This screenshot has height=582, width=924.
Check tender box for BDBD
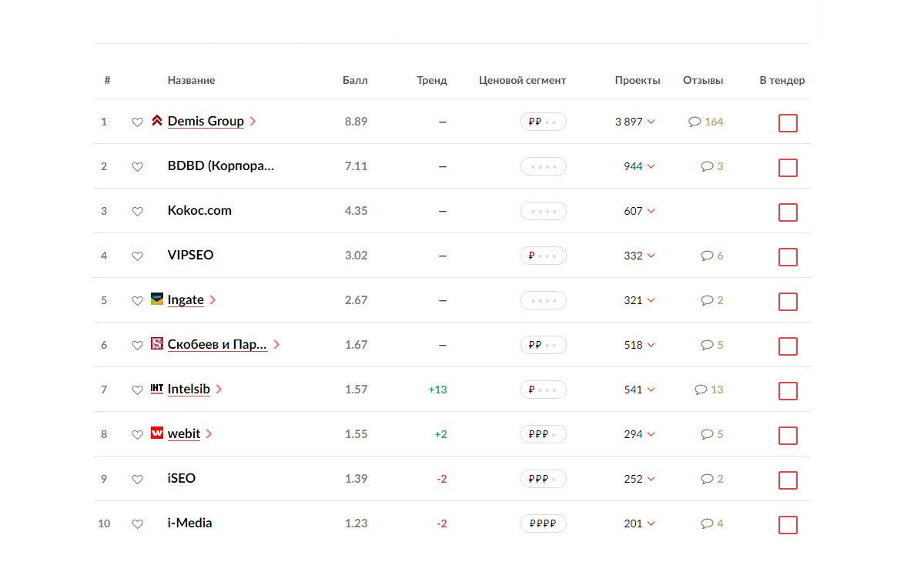pos(788,168)
